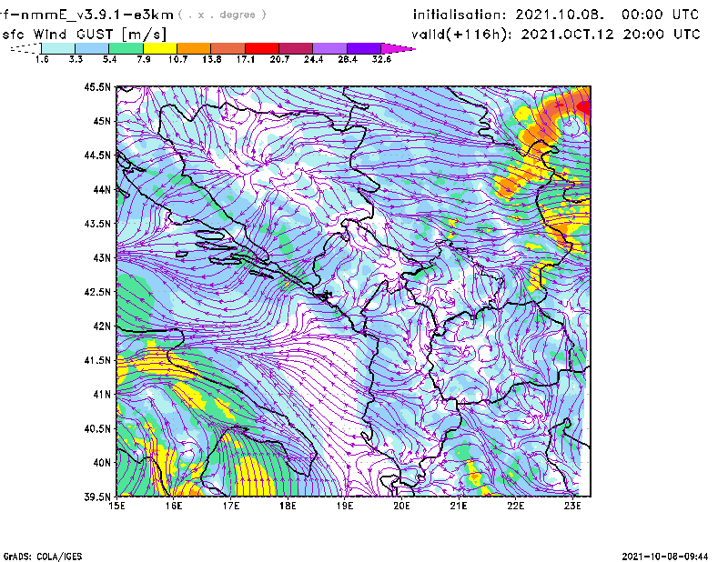This screenshot has height=562, width=728.
Task: Click the 41N latitude label
Action: tap(102, 395)
